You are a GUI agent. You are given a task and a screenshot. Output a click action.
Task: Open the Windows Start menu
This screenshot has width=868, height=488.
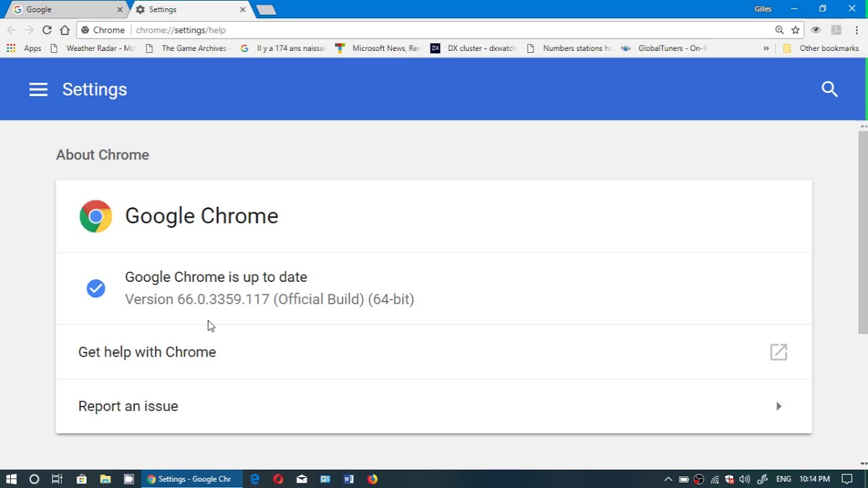point(11,479)
